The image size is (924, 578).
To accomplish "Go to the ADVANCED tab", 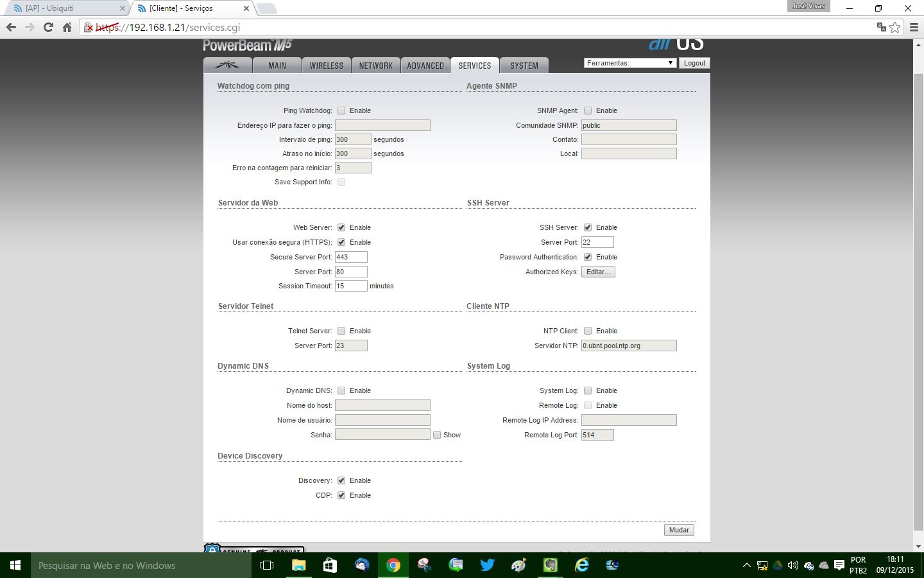I will point(425,66).
